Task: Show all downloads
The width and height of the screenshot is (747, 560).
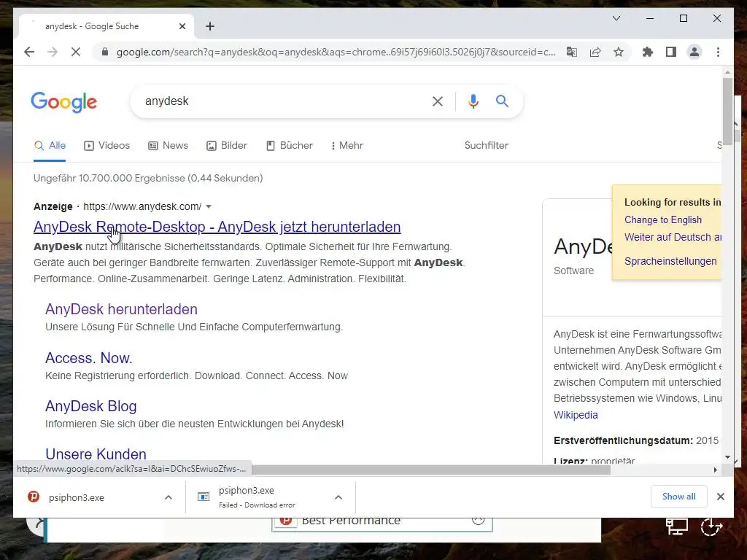Action: (679, 496)
